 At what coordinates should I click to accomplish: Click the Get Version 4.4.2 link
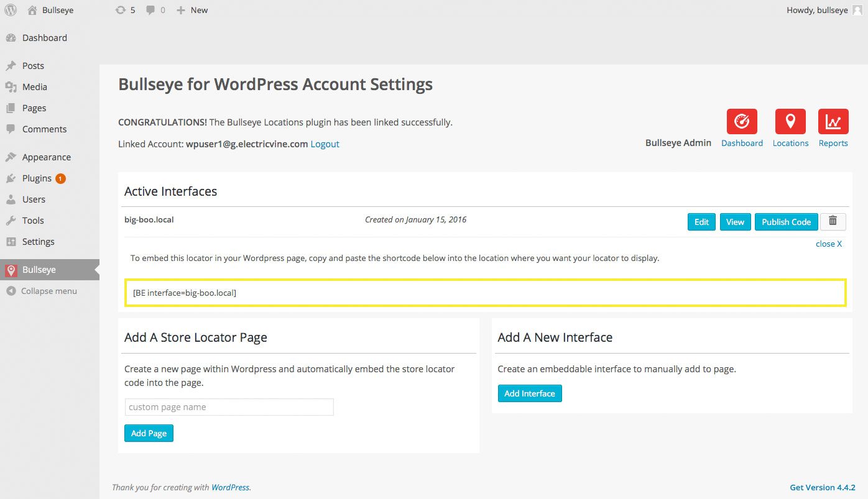pyautogui.click(x=823, y=487)
